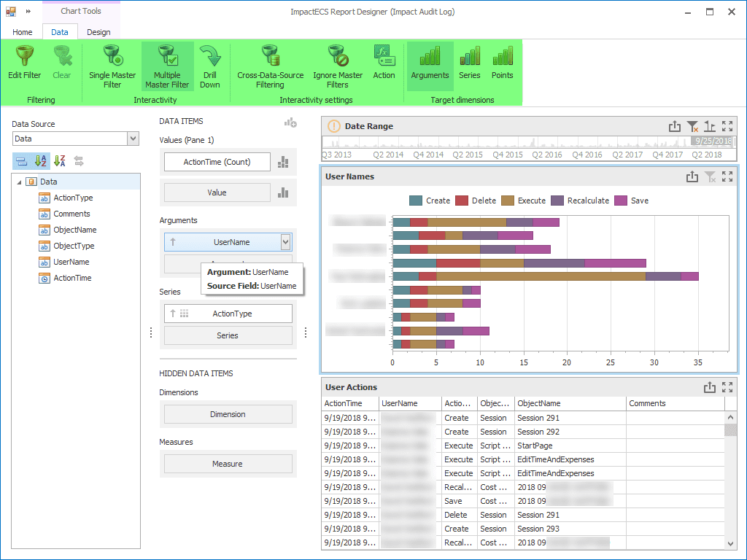
Task: Expand the UserName argument dropdown arrow
Action: [285, 242]
